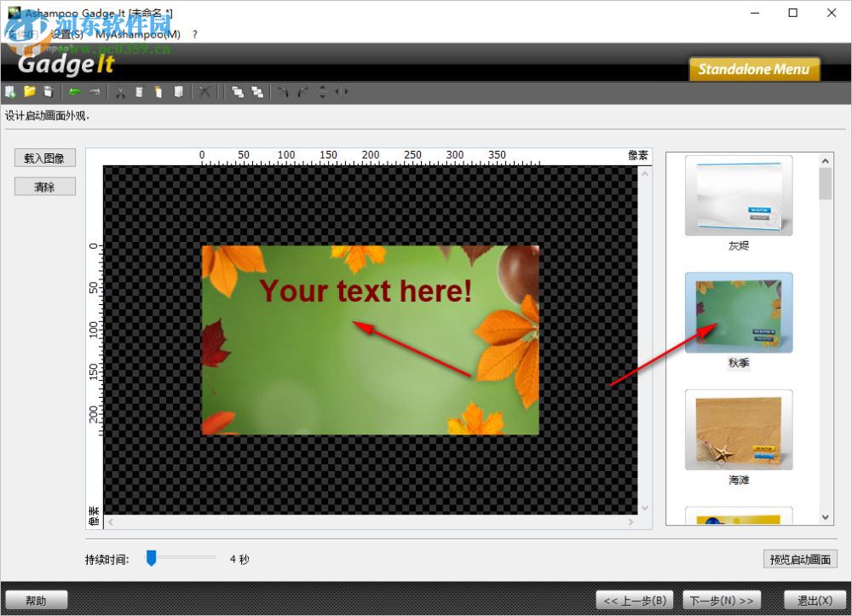Click the Standalone Menu button
Image resolution: width=852 pixels, height=616 pixels.
tap(754, 69)
